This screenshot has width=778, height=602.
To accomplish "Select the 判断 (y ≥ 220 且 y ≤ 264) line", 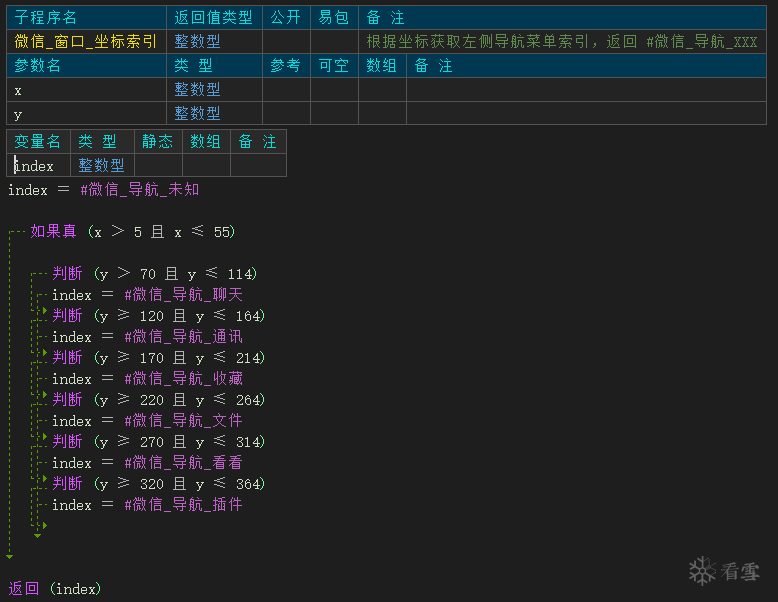I will (158, 400).
